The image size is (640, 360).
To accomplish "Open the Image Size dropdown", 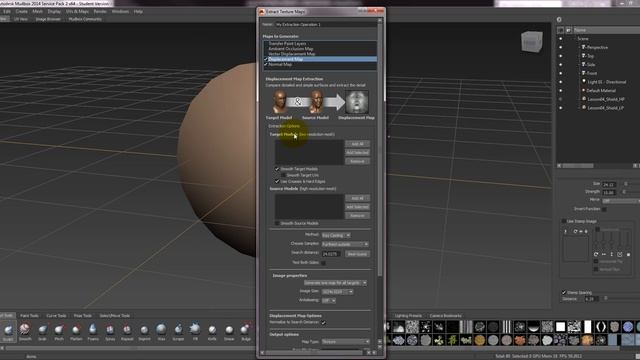I will (x=337, y=292).
